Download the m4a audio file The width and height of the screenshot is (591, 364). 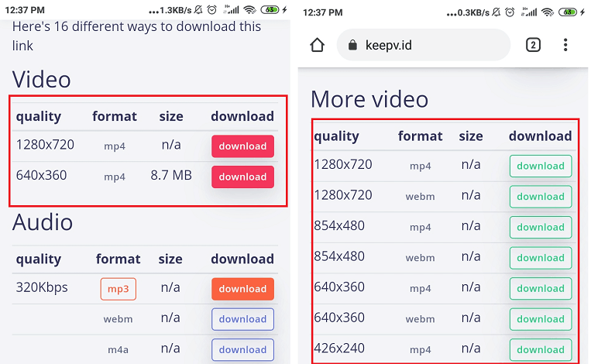click(242, 350)
